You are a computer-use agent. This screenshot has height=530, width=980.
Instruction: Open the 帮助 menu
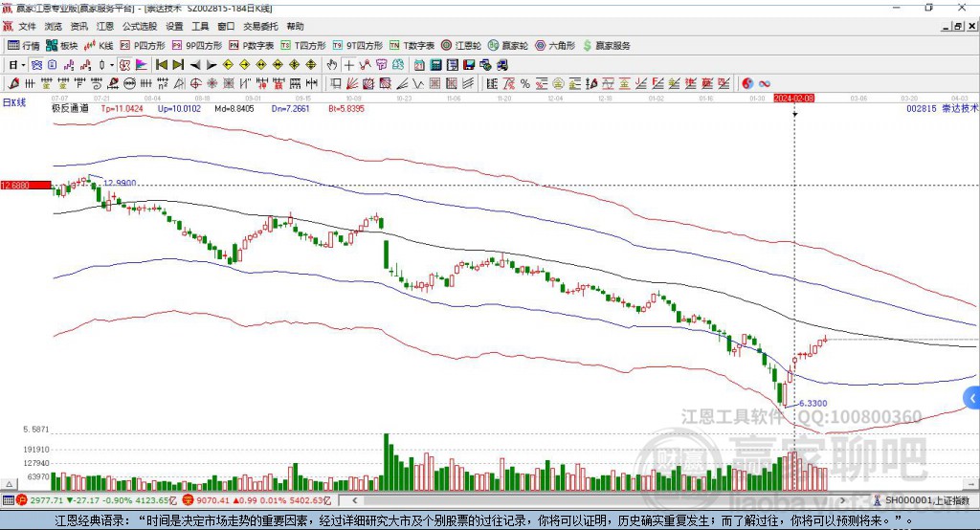295,26
